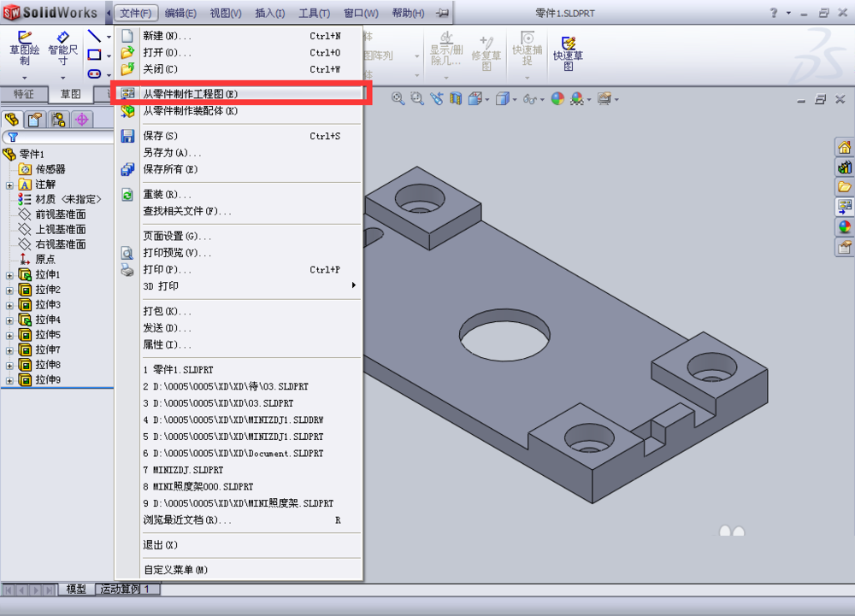Expand the 注解 tree node
Screen dimensions: 855x616
(x=9, y=185)
